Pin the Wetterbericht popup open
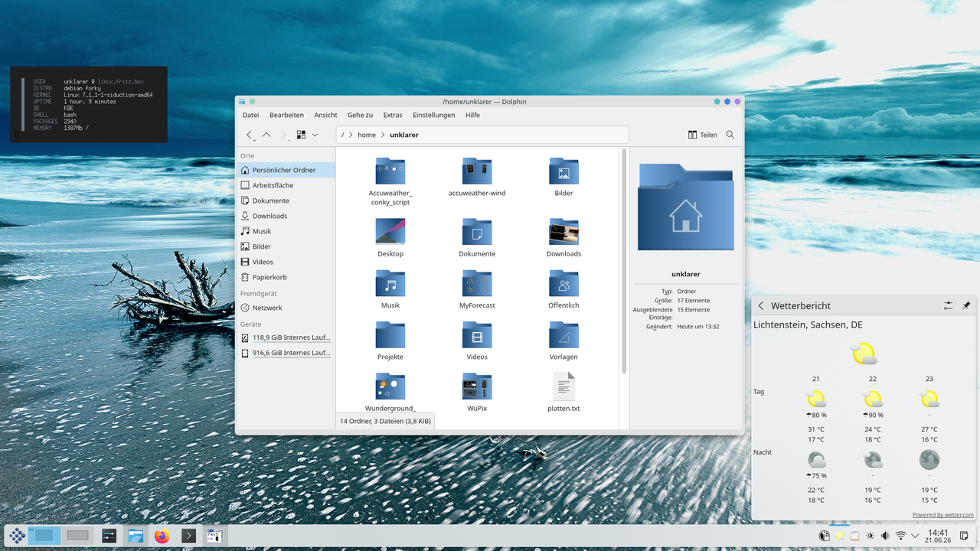980x551 pixels. point(966,305)
